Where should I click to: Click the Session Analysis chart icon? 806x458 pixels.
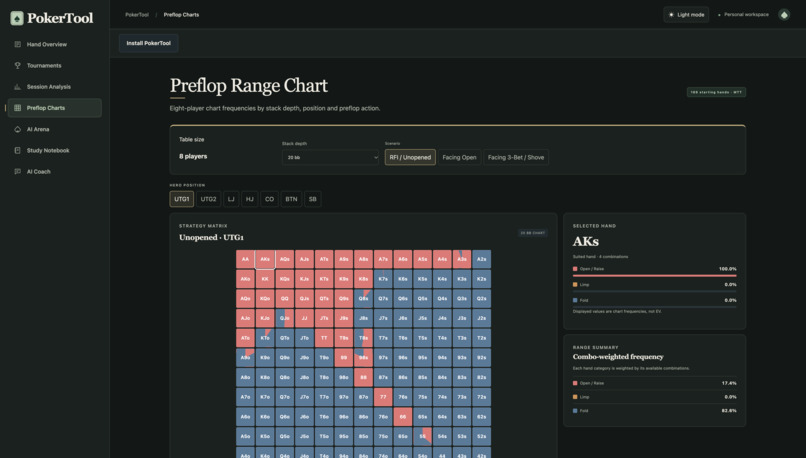coord(17,87)
